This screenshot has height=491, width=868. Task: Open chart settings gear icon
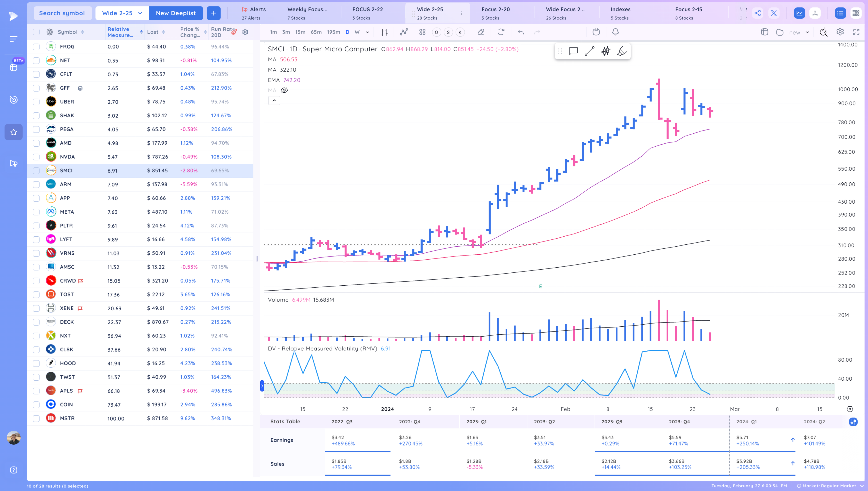point(840,32)
